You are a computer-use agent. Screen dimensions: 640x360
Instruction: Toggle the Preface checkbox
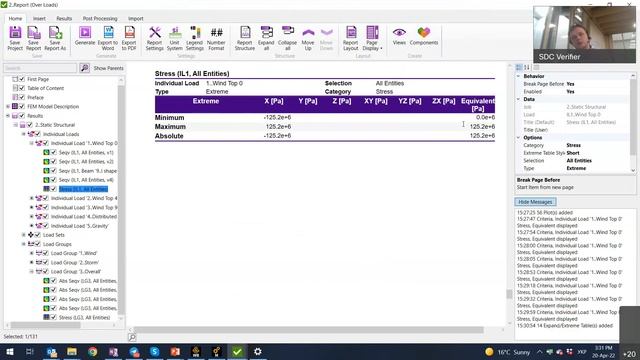coord(22,97)
